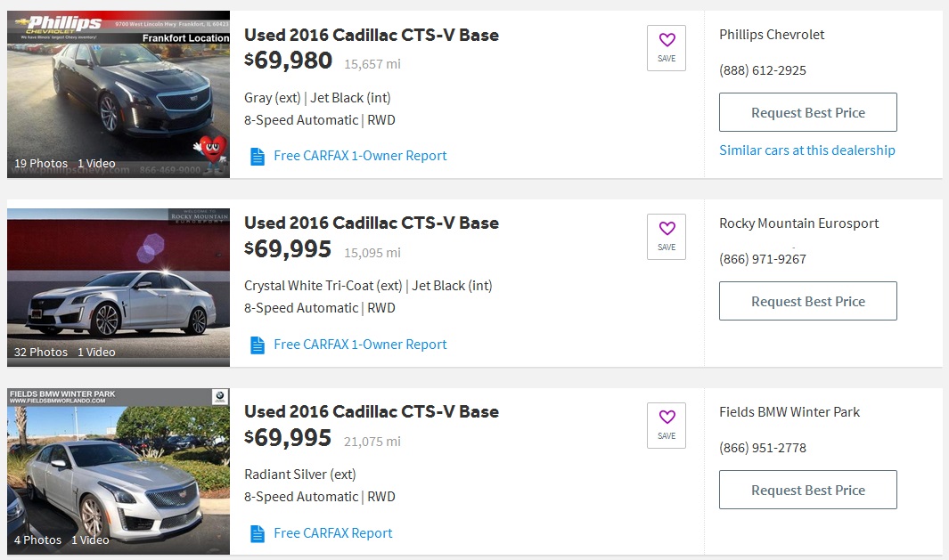This screenshot has width=949, height=560.
Task: View similar cars at this dealership
Action: pos(806,150)
